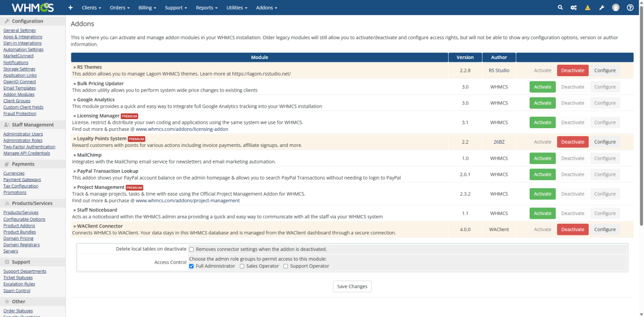Configure Loyalty Points System
The height and width of the screenshot is (317, 644).
coord(605,142)
